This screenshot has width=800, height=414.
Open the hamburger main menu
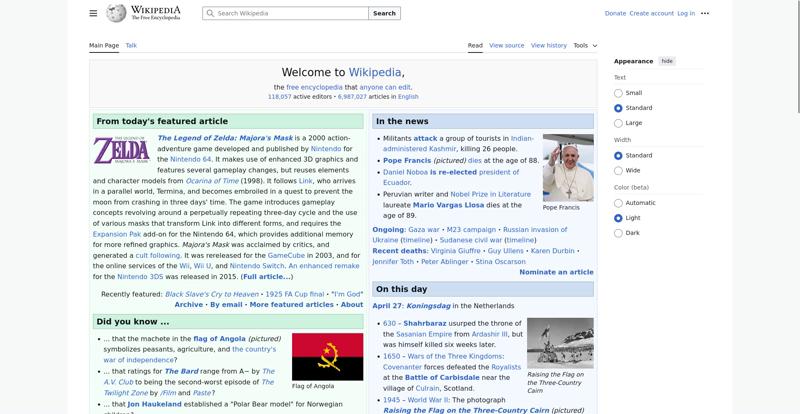(x=93, y=13)
